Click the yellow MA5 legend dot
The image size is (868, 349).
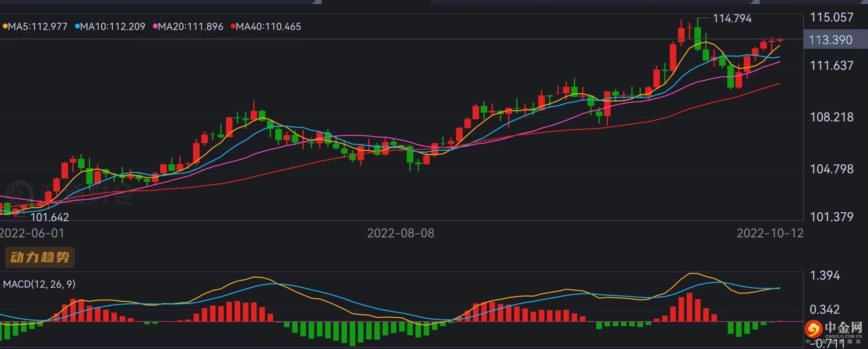5,27
